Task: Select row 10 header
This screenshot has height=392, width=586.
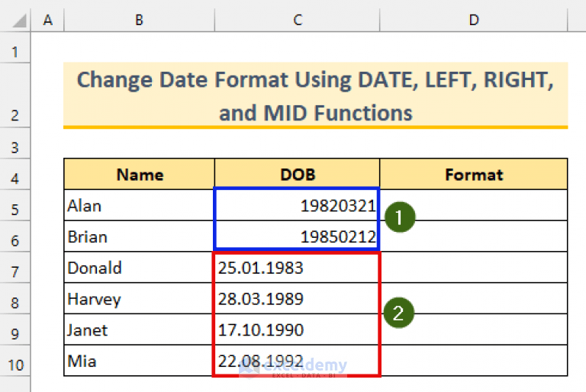Action: pyautogui.click(x=15, y=360)
